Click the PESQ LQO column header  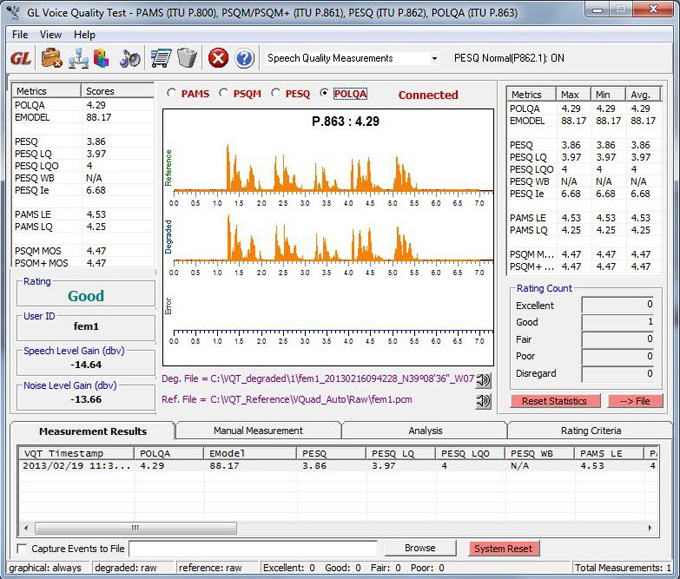470,454
